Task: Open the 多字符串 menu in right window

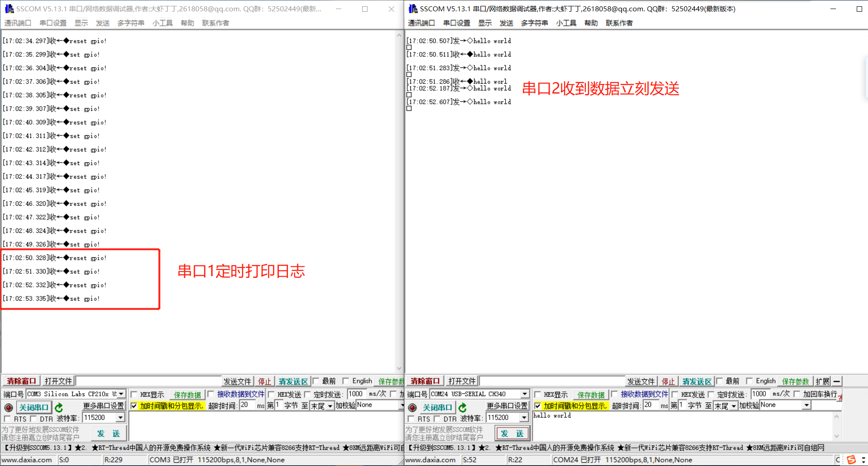Action: [534, 23]
